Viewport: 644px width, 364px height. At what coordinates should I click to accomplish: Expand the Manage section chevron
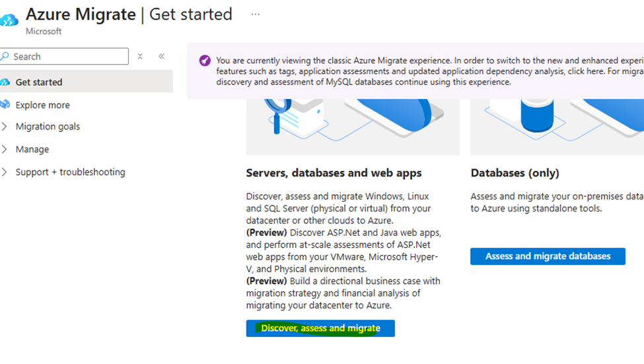pos(4,149)
